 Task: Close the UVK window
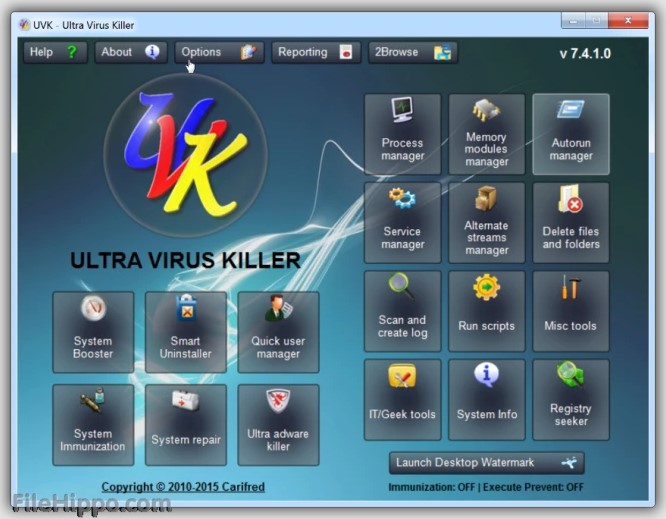[x=628, y=20]
